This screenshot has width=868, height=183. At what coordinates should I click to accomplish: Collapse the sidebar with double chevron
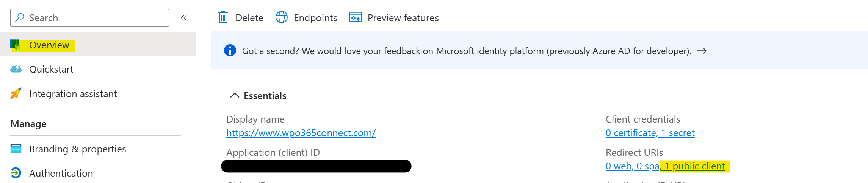184,18
